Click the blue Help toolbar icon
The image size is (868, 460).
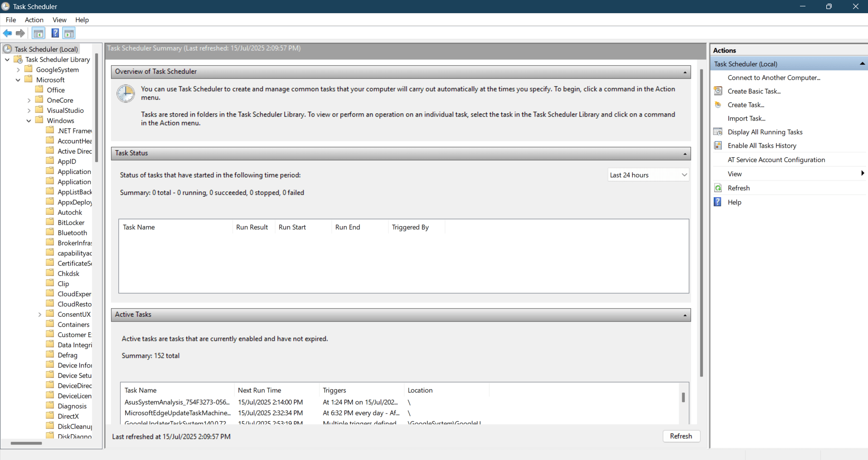coord(55,33)
